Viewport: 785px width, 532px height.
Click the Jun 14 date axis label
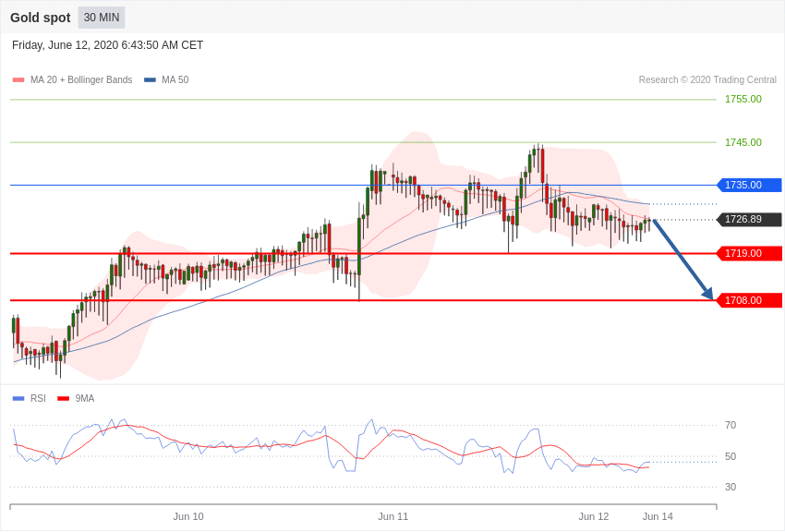pyautogui.click(x=658, y=516)
